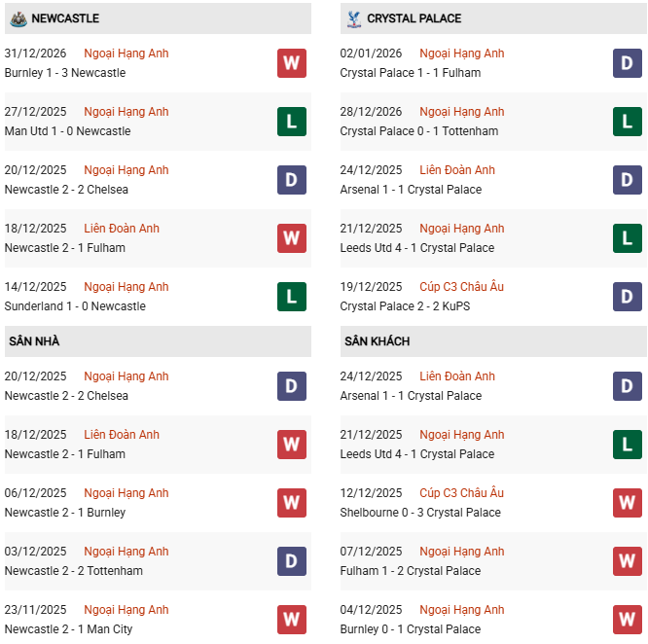Image resolution: width=648 pixels, height=644 pixels.
Task: Select the SÂN KHÁCH section header
Action: point(377,341)
